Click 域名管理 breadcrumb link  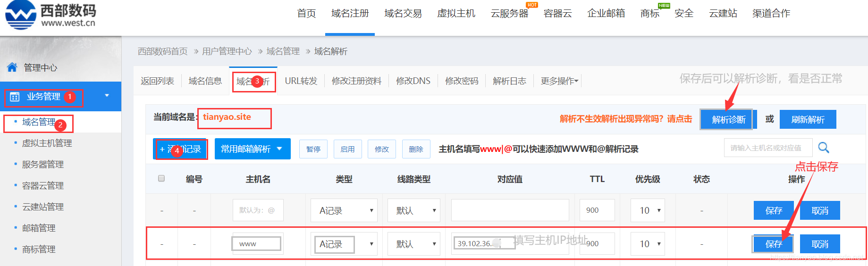coord(283,51)
